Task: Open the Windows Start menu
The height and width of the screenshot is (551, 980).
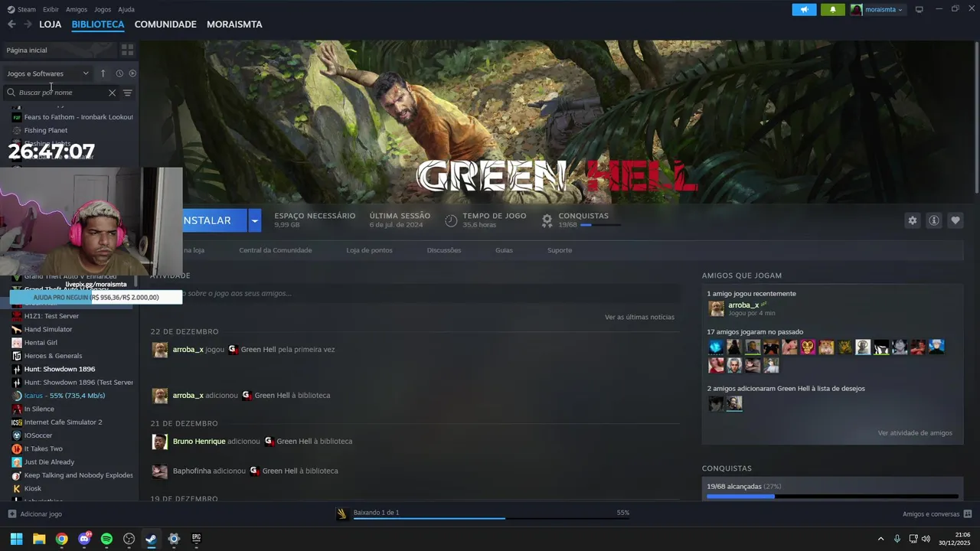Action: (x=16, y=539)
